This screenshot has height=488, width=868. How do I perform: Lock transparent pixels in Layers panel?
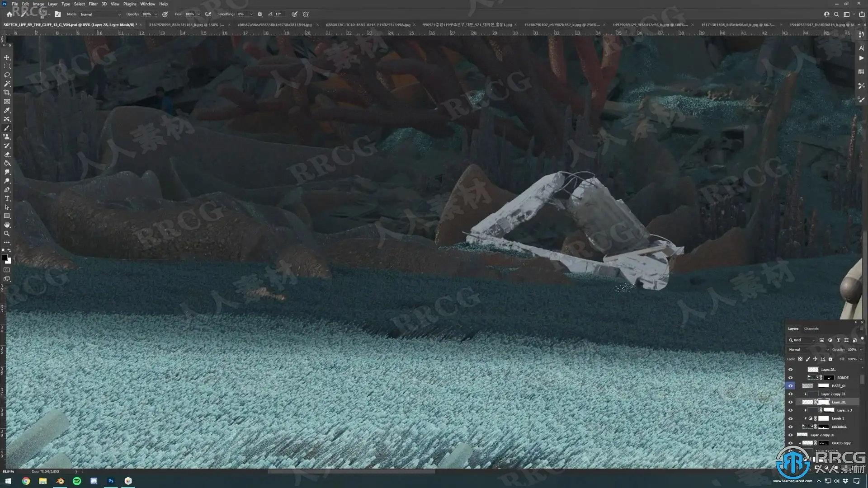[800, 359]
